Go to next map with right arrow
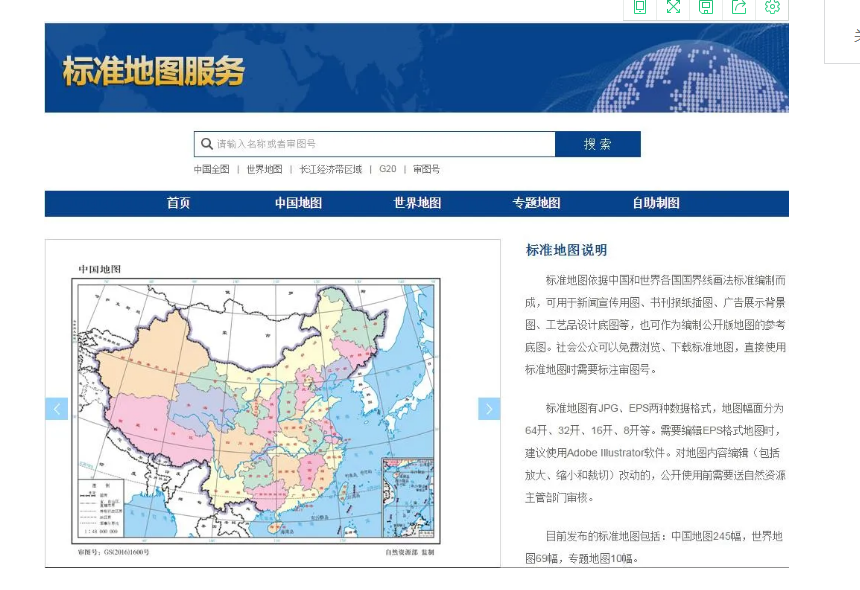This screenshot has height=590, width=860. click(x=488, y=408)
